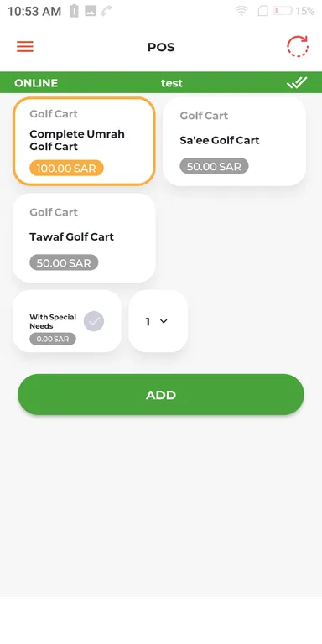Image resolution: width=322 pixels, height=644 pixels.
Task: Tap the test user name in green bar
Action: pyautogui.click(x=172, y=83)
